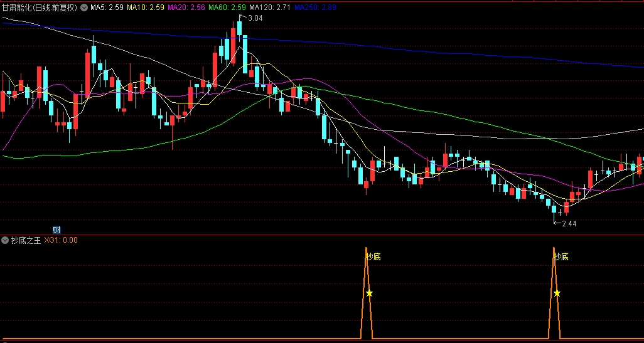
Task: Select the XG1: 0.00 value label
Action: [x=61, y=240]
